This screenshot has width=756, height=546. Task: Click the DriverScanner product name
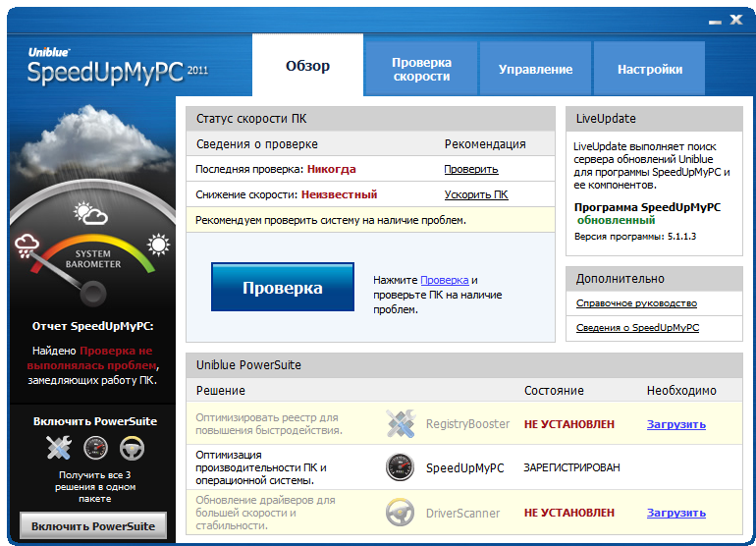click(x=462, y=514)
